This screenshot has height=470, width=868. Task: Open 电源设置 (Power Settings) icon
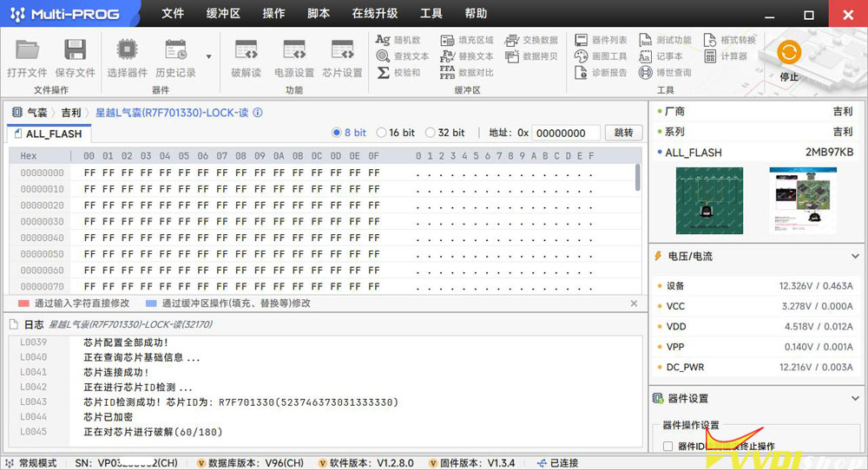[293, 50]
